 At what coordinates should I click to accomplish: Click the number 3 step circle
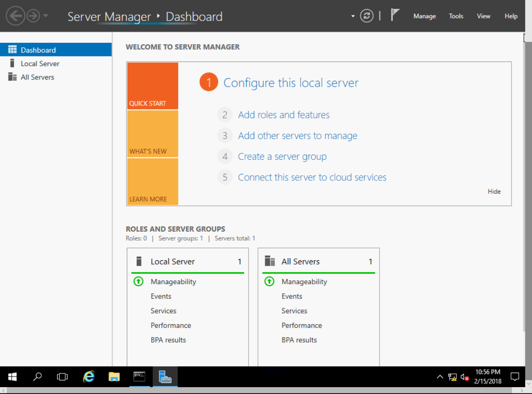click(x=225, y=136)
